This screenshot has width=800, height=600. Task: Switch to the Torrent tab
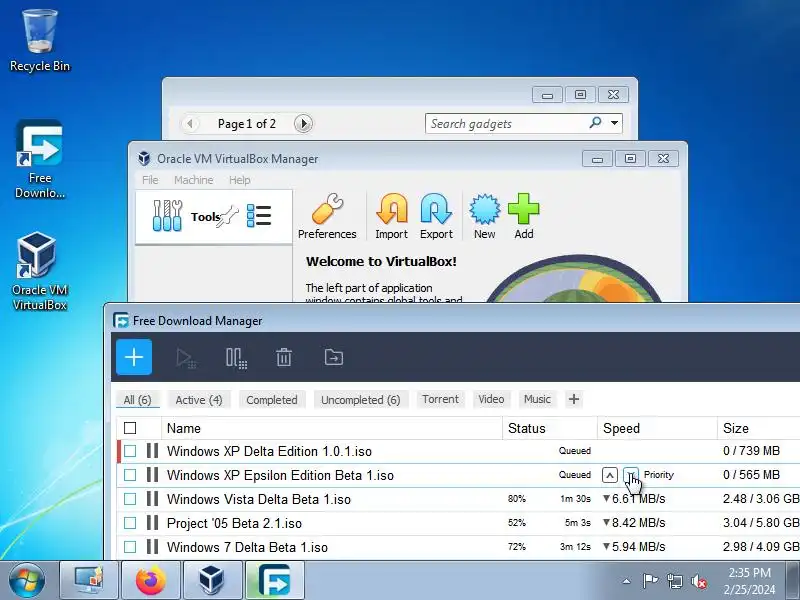click(440, 399)
